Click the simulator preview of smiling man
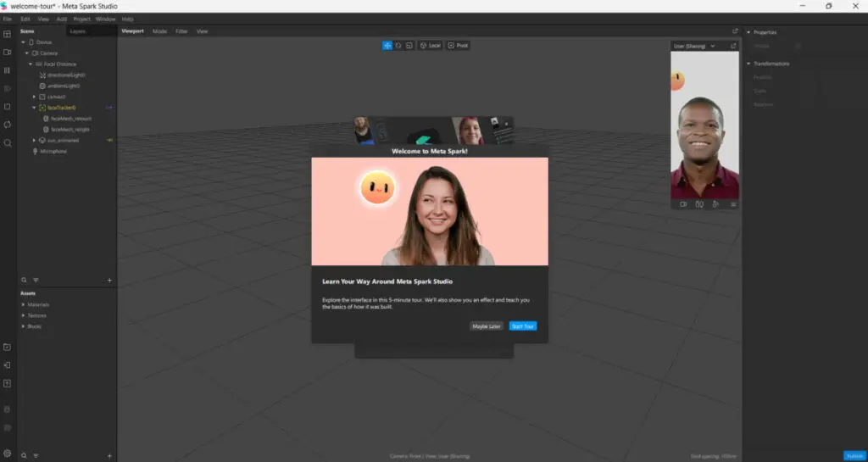The image size is (868, 462). tap(704, 125)
